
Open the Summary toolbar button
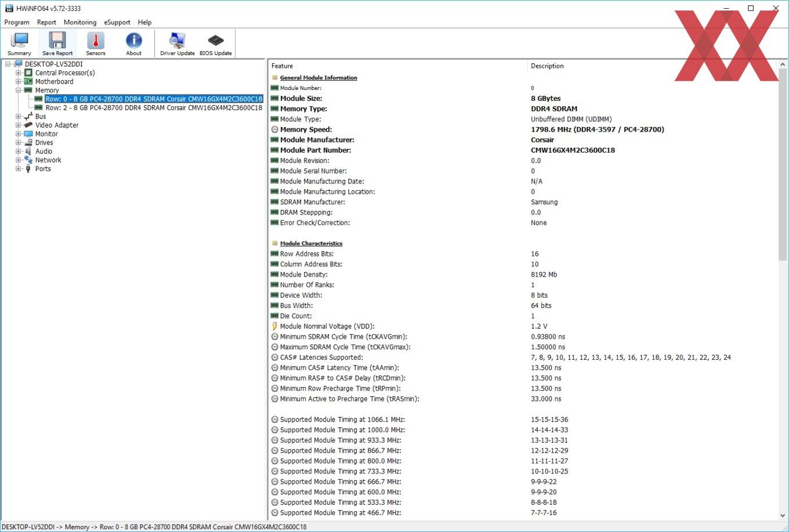19,44
